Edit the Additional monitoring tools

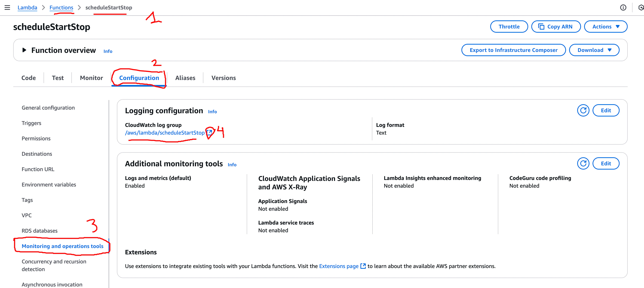coord(606,163)
